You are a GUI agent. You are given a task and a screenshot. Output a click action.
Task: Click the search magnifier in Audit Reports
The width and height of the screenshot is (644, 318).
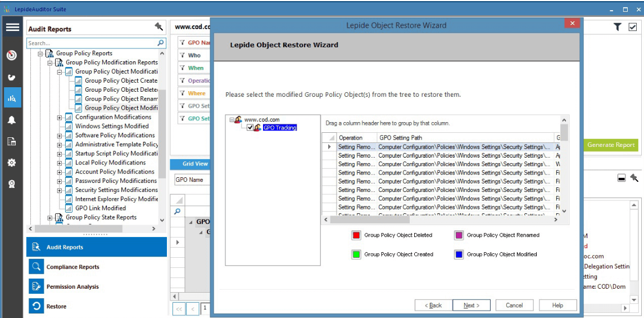click(161, 43)
